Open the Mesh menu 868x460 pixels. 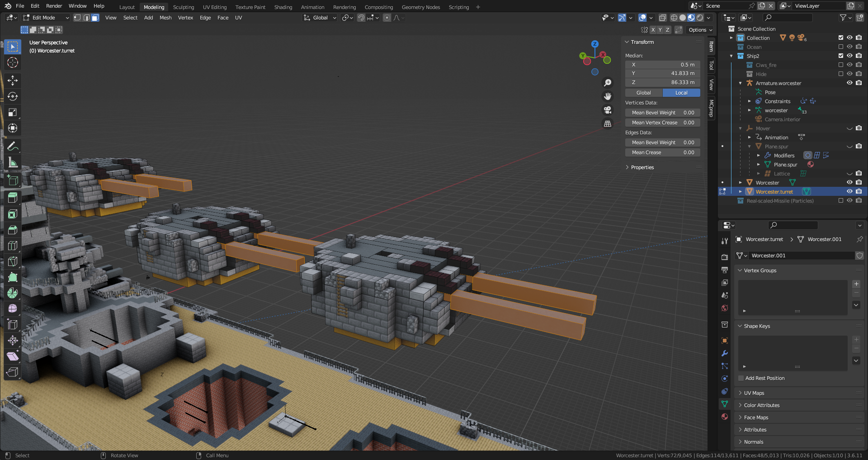click(x=165, y=18)
